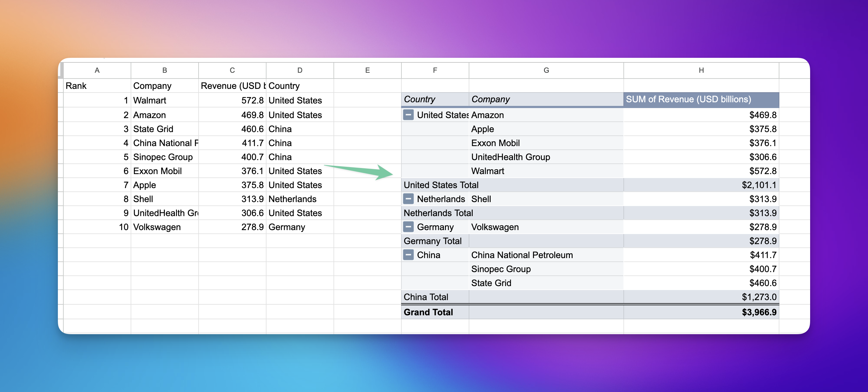Click the Rank header cell
Screen dimensions: 868x392
97,86
